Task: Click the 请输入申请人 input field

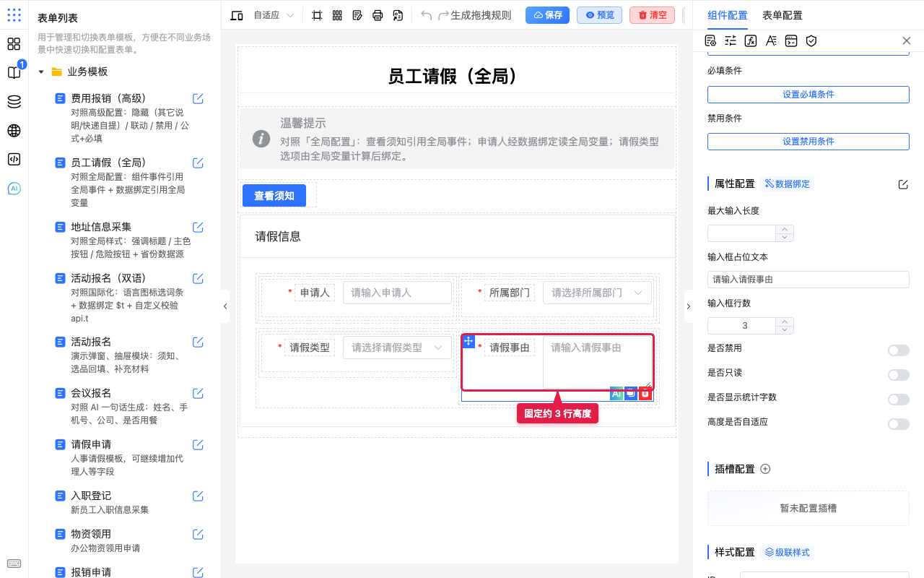Action: tap(397, 293)
